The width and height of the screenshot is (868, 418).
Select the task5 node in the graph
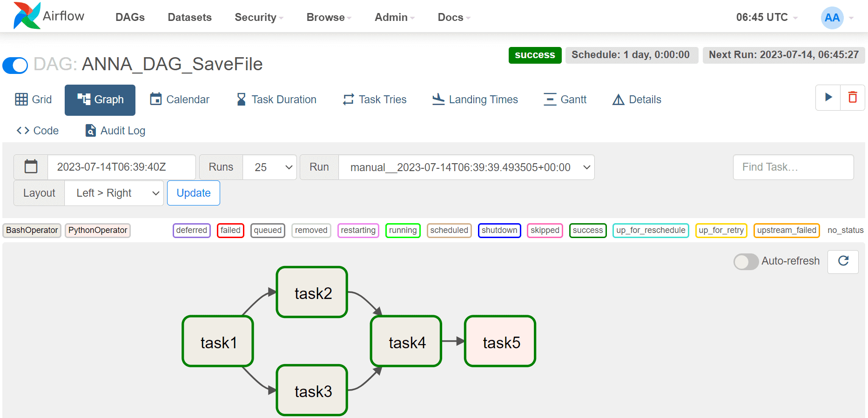500,342
